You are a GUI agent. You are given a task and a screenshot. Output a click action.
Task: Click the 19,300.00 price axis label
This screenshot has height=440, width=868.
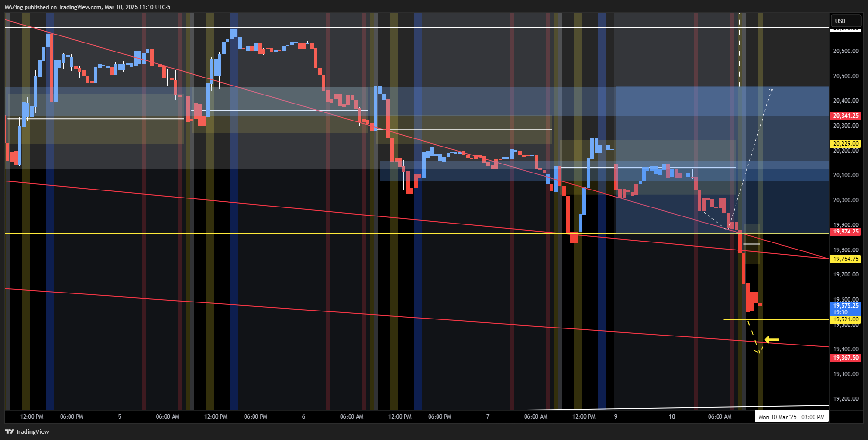[x=846, y=374]
